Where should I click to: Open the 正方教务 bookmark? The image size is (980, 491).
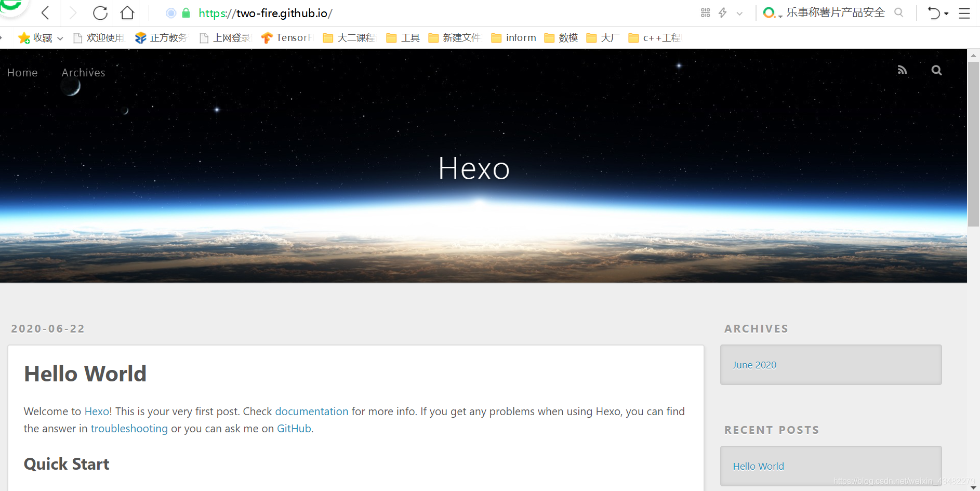click(161, 38)
